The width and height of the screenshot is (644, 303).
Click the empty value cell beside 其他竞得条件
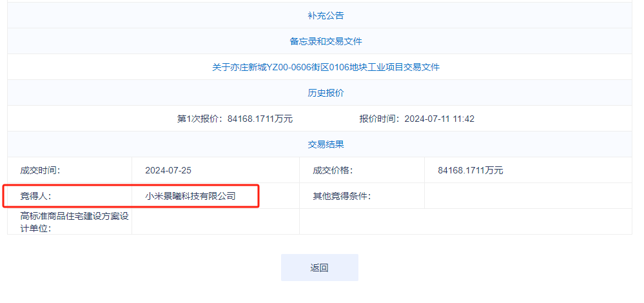point(527,195)
